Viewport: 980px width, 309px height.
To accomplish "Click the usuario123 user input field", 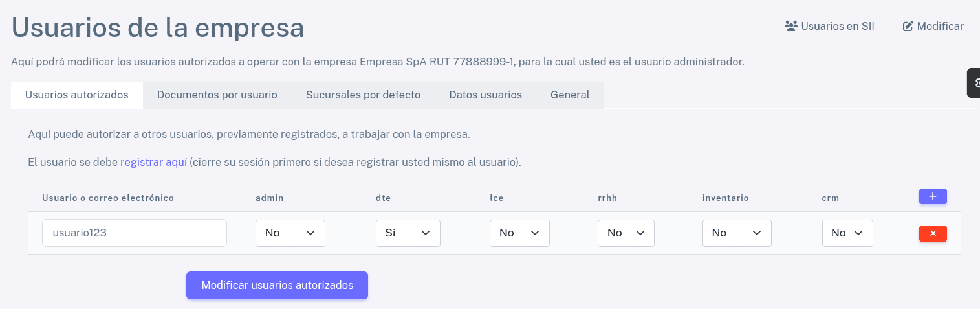I will click(x=134, y=233).
